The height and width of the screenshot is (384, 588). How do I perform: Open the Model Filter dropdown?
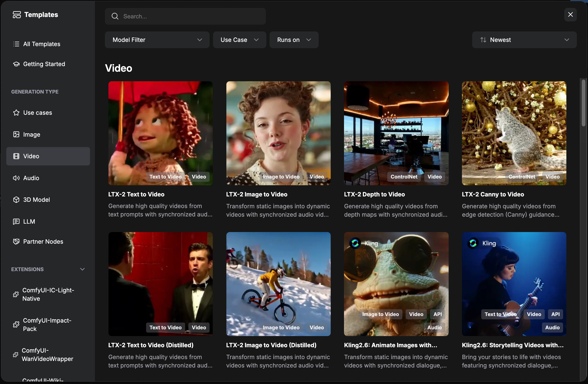point(157,40)
